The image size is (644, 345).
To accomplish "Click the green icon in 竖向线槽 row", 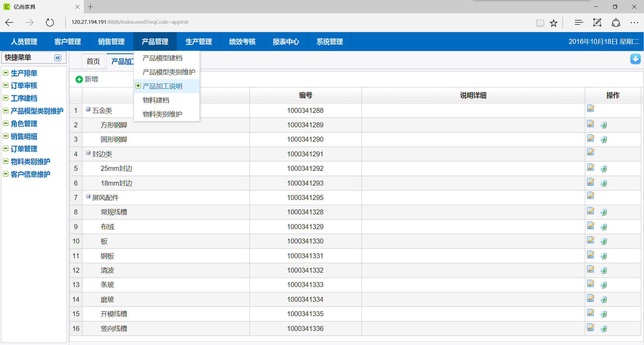I will click(604, 329).
